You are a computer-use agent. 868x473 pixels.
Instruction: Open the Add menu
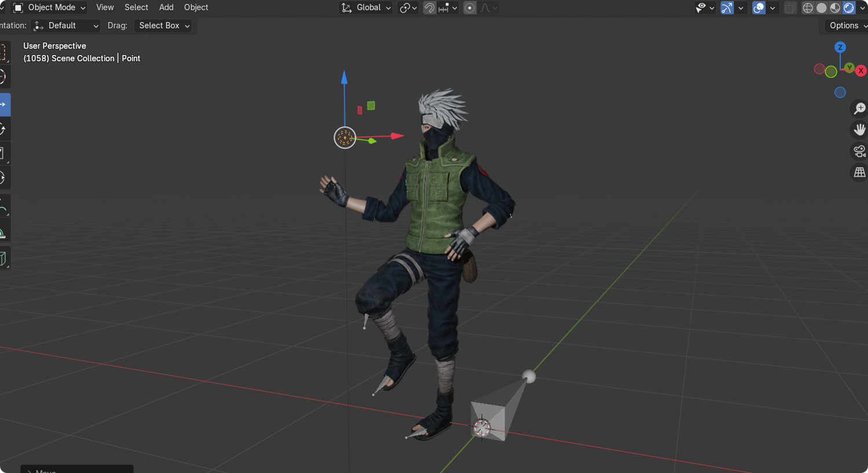166,8
